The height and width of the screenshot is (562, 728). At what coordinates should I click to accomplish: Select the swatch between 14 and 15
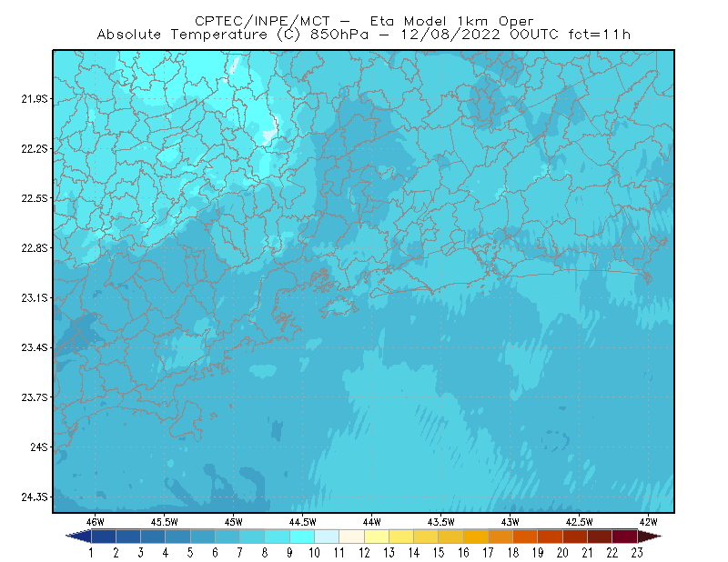[426, 537]
